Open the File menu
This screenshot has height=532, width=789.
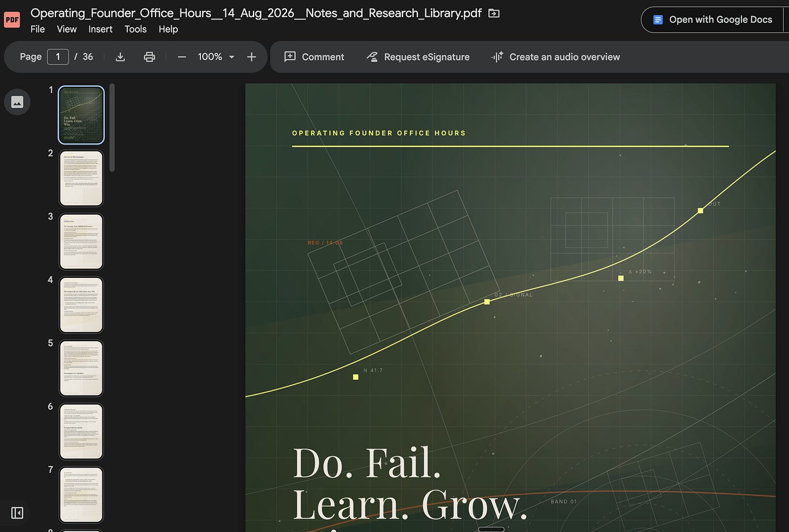point(37,29)
